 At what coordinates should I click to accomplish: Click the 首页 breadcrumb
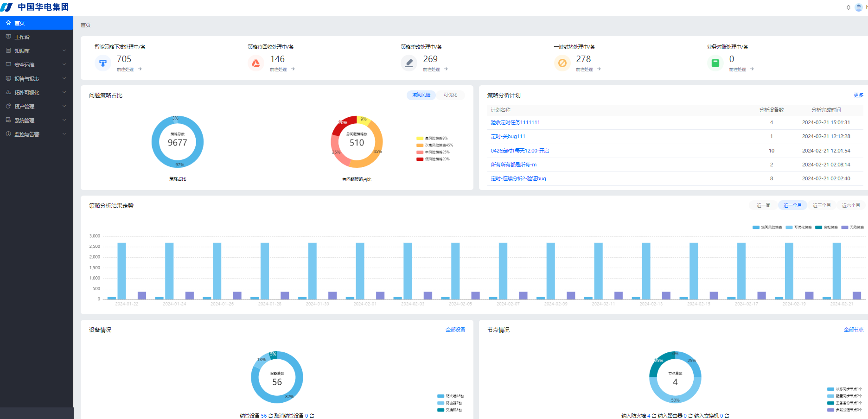86,25
